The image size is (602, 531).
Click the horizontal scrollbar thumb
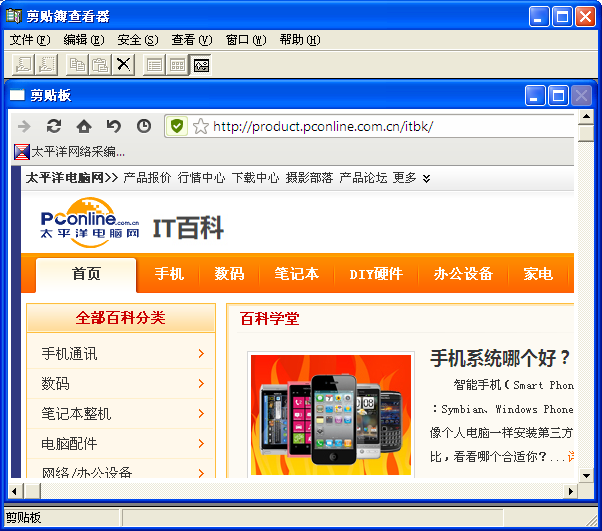[x=32, y=491]
